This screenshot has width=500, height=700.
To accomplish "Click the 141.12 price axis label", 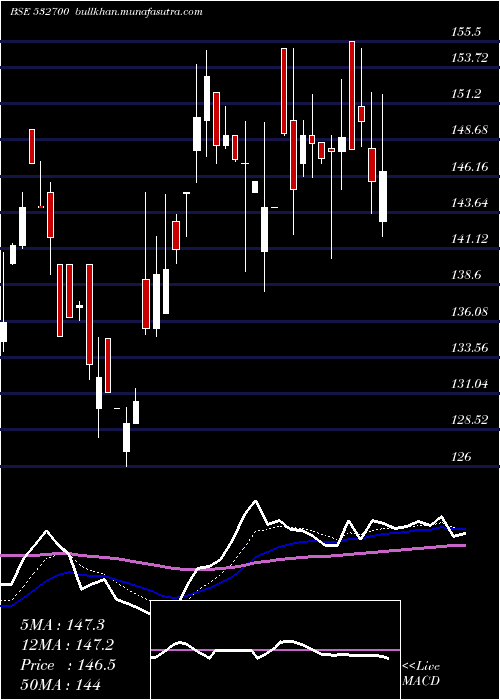I will pos(470,239).
